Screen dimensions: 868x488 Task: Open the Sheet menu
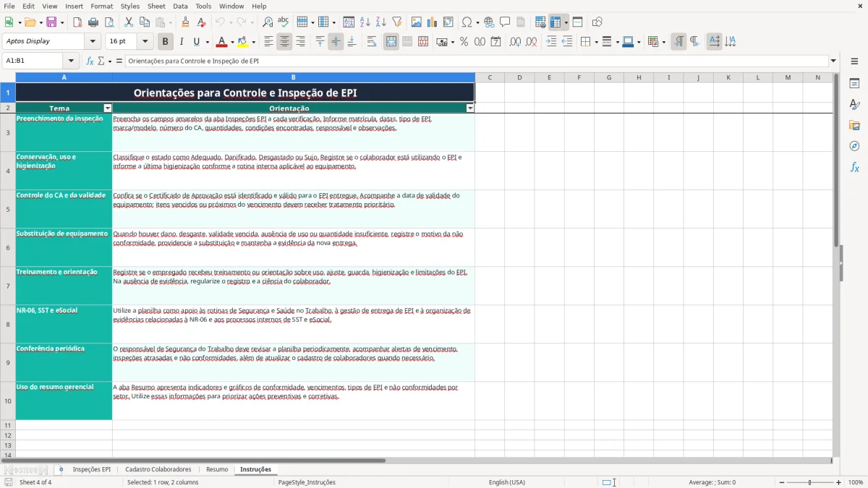tap(156, 6)
